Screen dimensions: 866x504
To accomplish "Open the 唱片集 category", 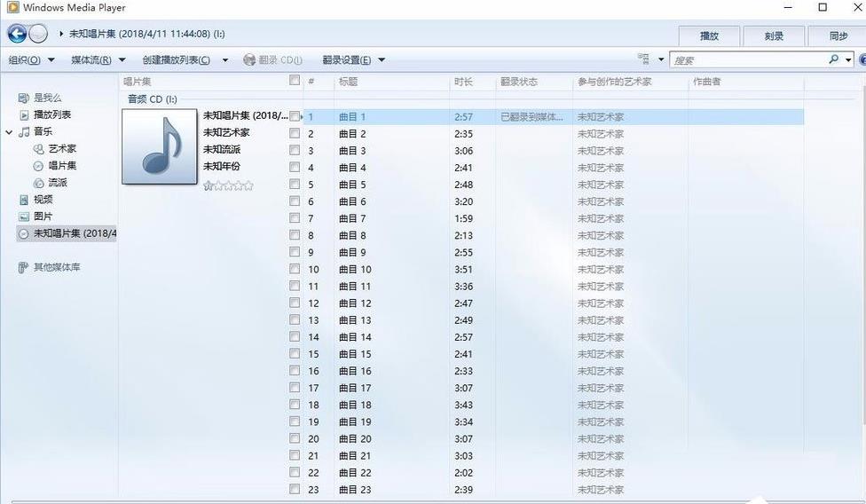I will [62, 166].
